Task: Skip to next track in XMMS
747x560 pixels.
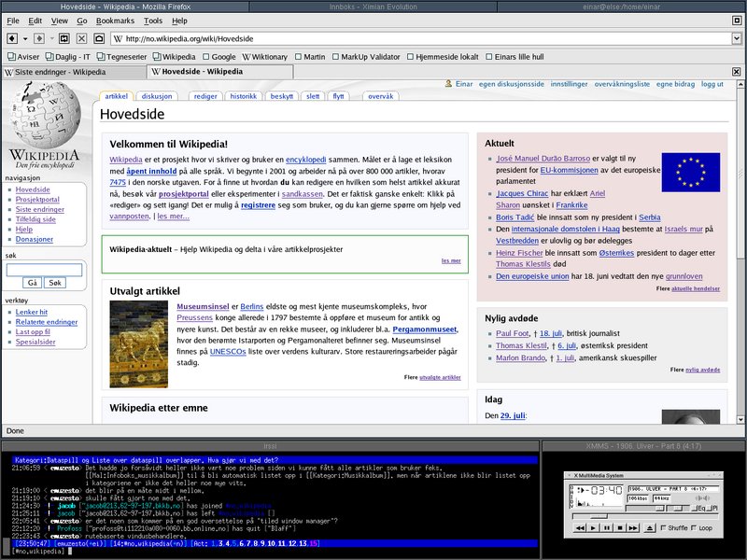Action: pos(633,527)
